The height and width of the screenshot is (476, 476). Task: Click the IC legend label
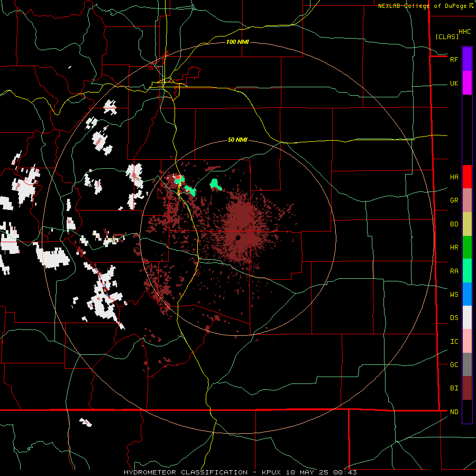(454, 342)
